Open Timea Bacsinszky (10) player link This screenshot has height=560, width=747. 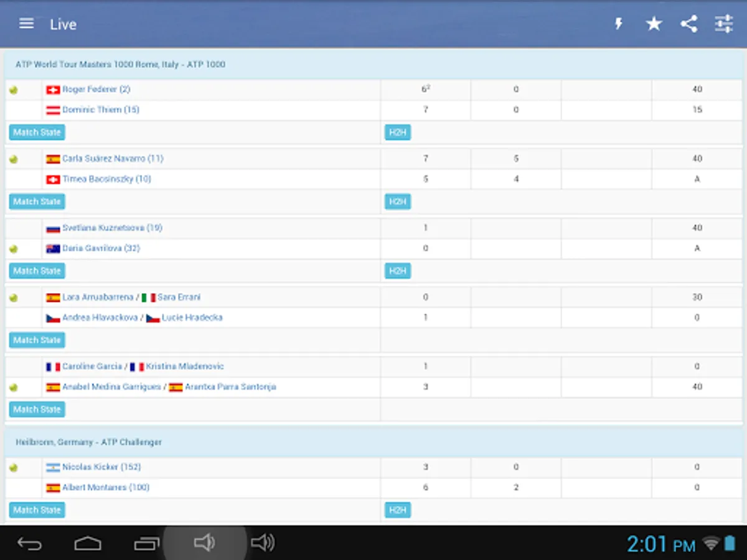pos(107,179)
